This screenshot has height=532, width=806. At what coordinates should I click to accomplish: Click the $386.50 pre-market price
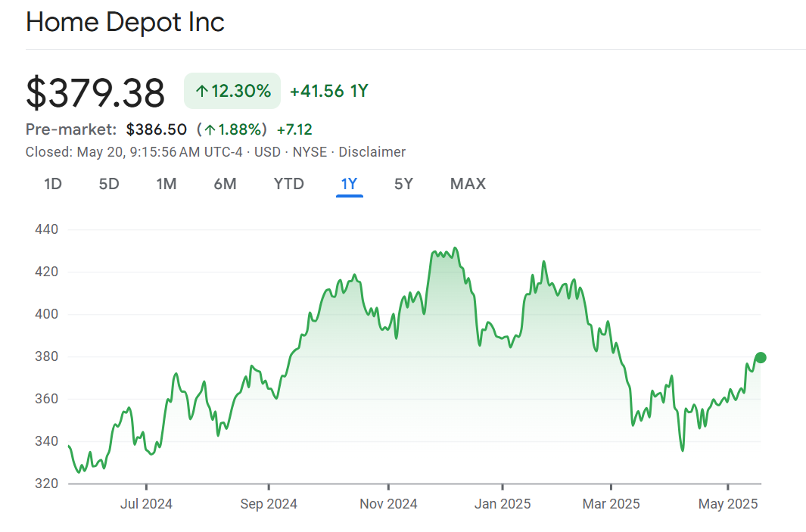click(x=156, y=129)
